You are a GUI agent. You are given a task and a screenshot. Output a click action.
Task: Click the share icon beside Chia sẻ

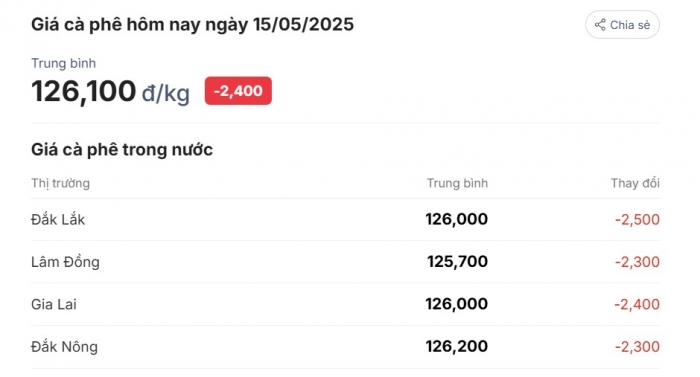600,25
